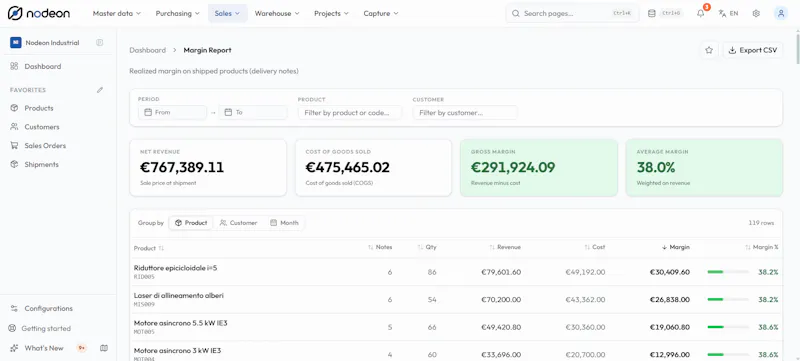Image resolution: width=800 pixels, height=361 pixels.
Task: Click the Cost of Goods Sold card
Action: pos(373,168)
